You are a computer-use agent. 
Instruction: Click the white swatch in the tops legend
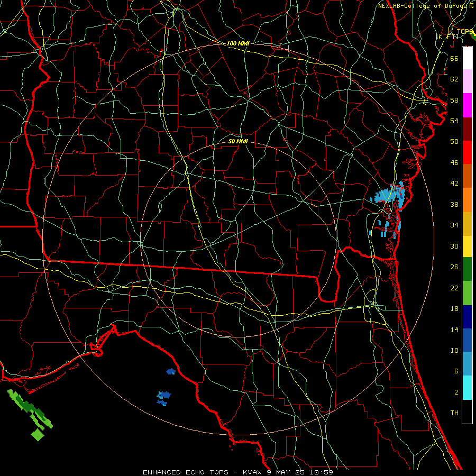tap(467, 58)
